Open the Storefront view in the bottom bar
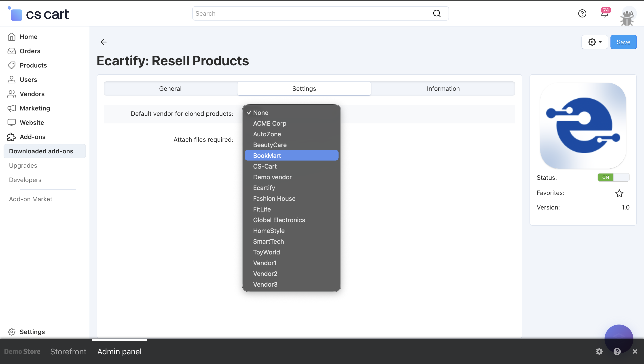 (68, 351)
